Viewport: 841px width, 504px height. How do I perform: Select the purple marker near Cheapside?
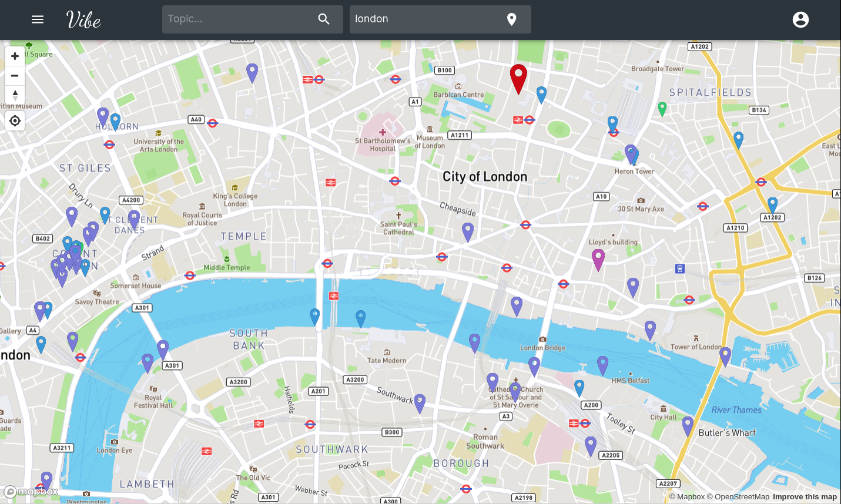pos(468,232)
